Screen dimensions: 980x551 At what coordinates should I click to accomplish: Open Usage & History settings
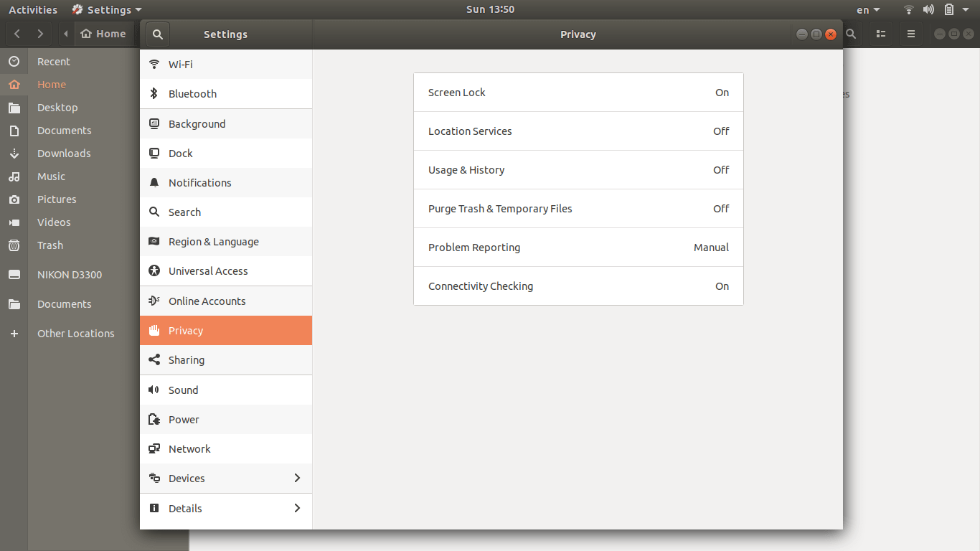pos(578,170)
